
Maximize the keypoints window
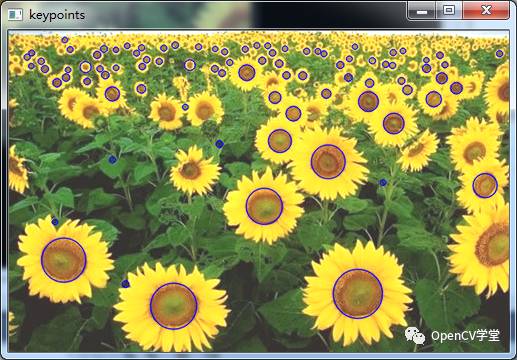[x=449, y=11]
